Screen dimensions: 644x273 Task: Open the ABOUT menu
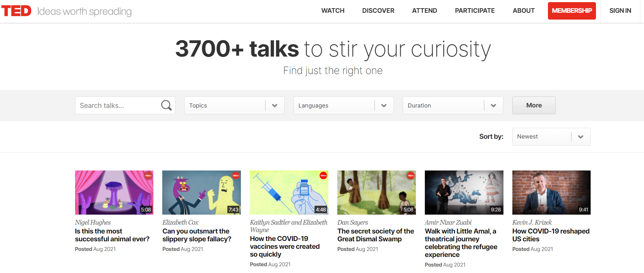[523, 11]
